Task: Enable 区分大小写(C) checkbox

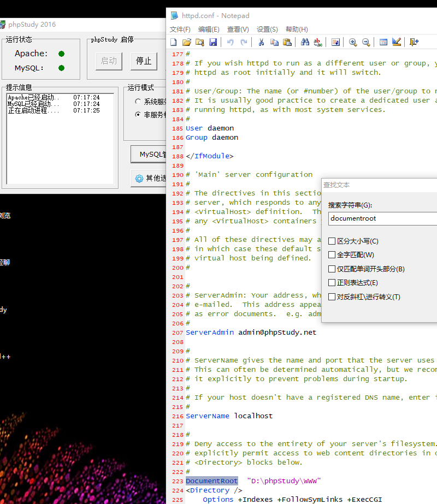Action: (x=332, y=241)
